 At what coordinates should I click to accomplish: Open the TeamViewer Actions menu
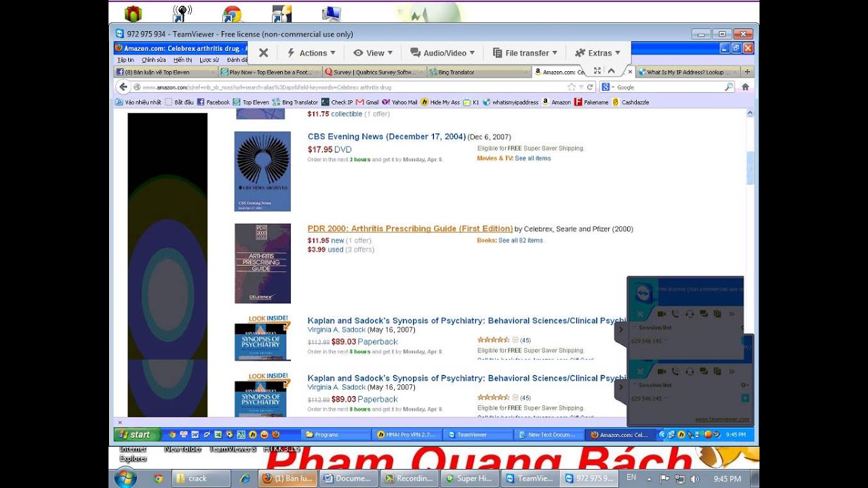(x=311, y=53)
